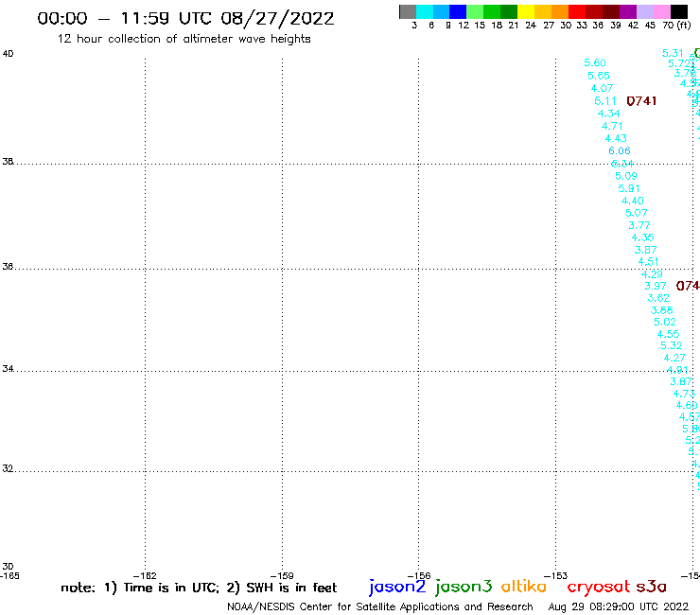This screenshot has height=615, width=700.
Task: Click the gray 3 ft legend swatch
Action: click(x=408, y=11)
